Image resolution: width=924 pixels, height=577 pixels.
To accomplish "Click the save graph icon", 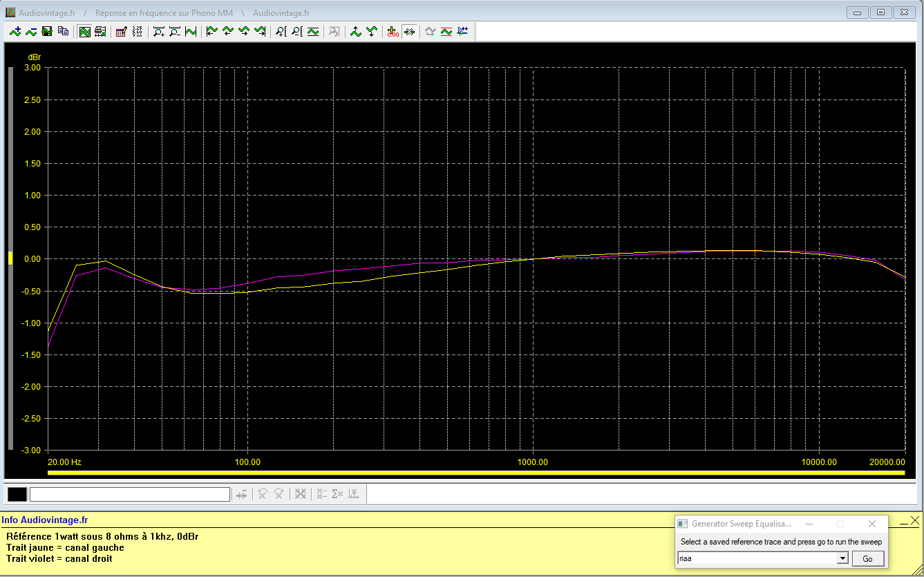I will tap(47, 31).
